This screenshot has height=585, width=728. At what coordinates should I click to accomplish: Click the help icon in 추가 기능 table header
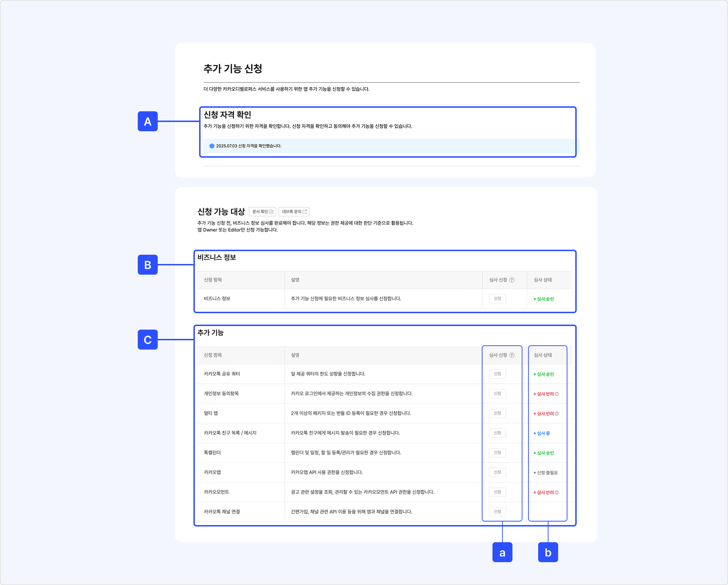coord(512,355)
